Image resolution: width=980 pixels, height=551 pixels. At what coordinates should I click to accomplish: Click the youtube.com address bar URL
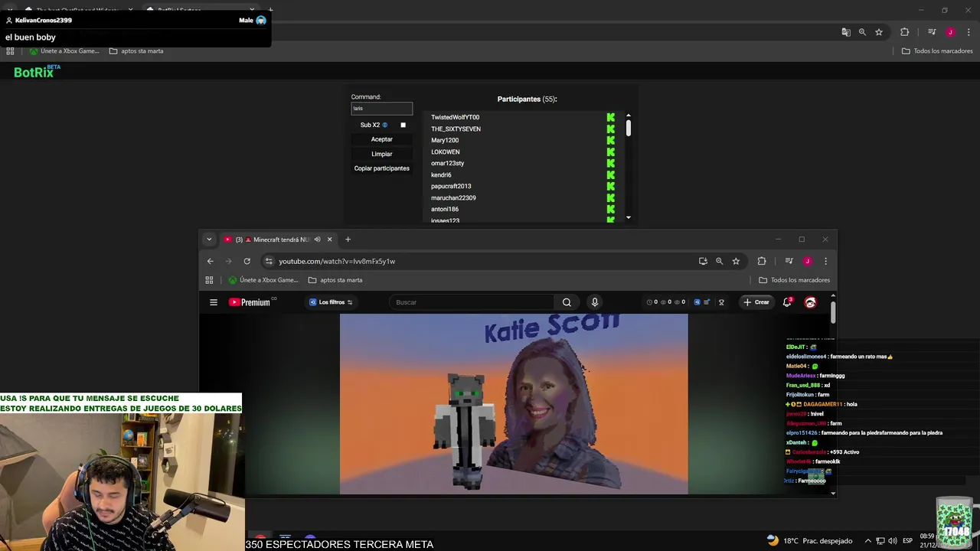point(337,261)
